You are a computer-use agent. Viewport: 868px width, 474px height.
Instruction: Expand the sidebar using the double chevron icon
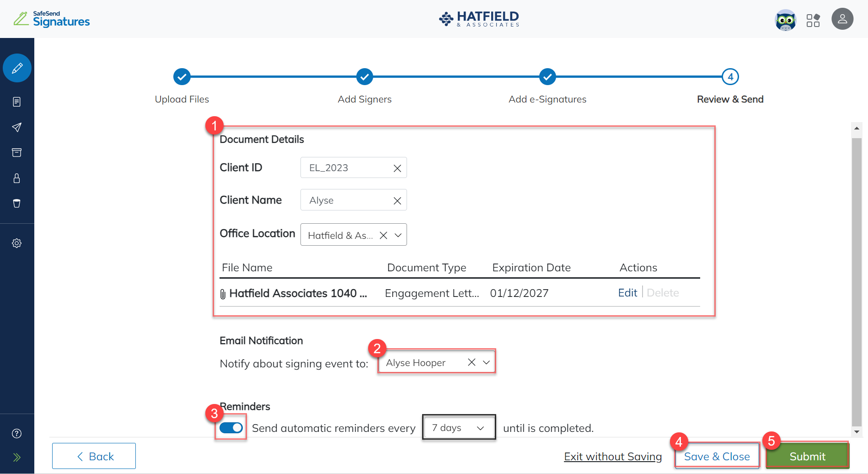[x=17, y=457]
